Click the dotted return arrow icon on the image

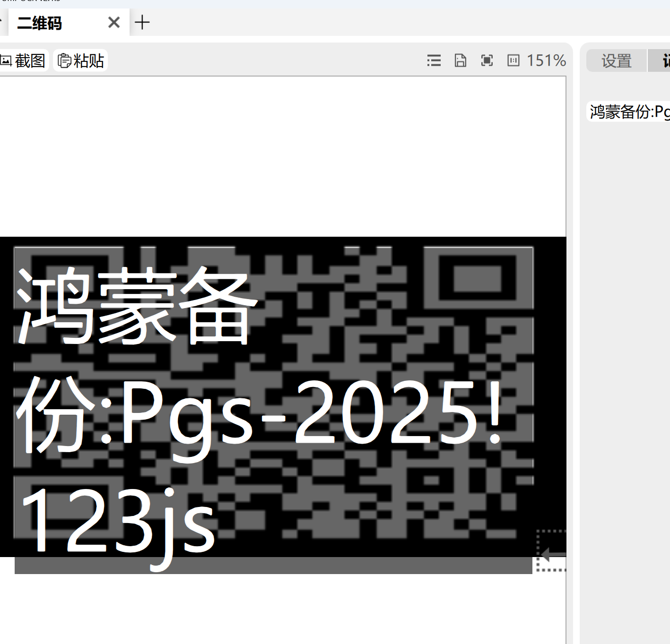point(551,551)
